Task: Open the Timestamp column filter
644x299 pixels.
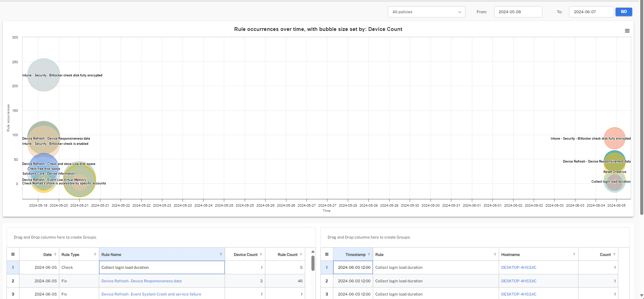Action: [x=369, y=255]
